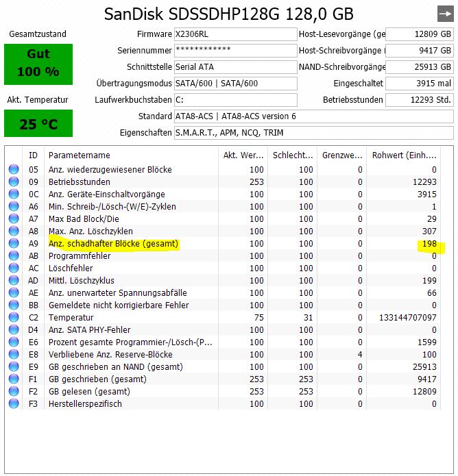Click the status orb for ID E8
458x476 pixels.
pos(14,354)
